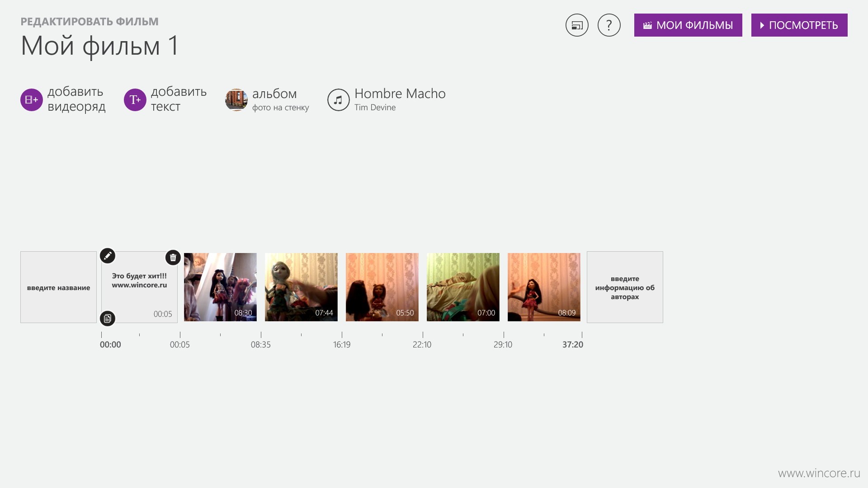Click the add text T+ icon
This screenshot has width=868, height=488.
point(135,100)
